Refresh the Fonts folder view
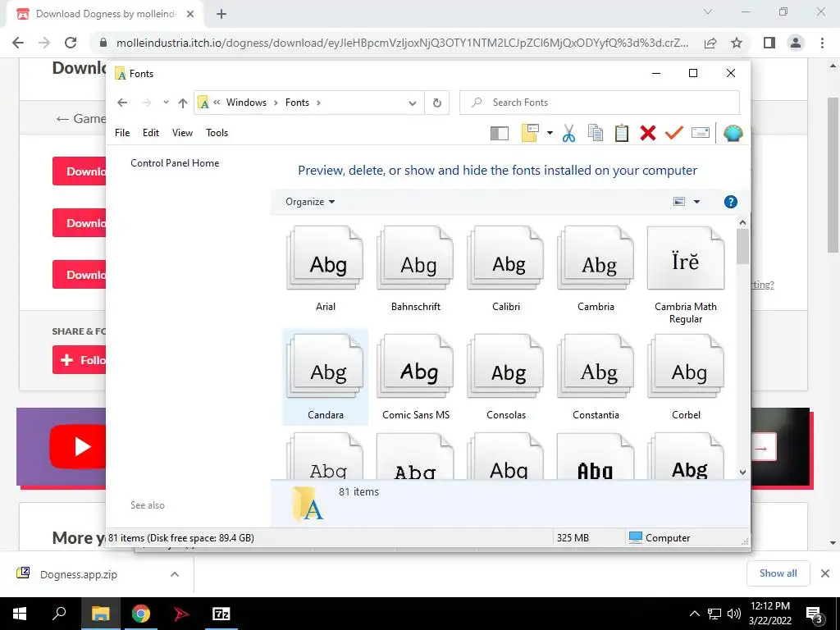 pos(437,103)
